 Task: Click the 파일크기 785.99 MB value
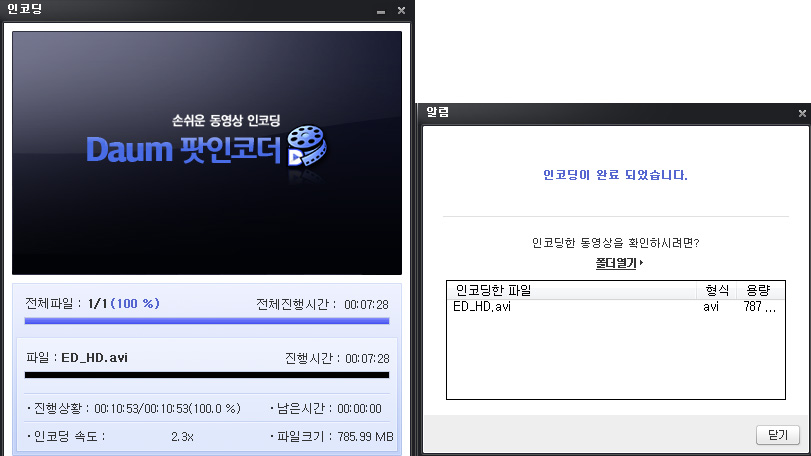(365, 437)
